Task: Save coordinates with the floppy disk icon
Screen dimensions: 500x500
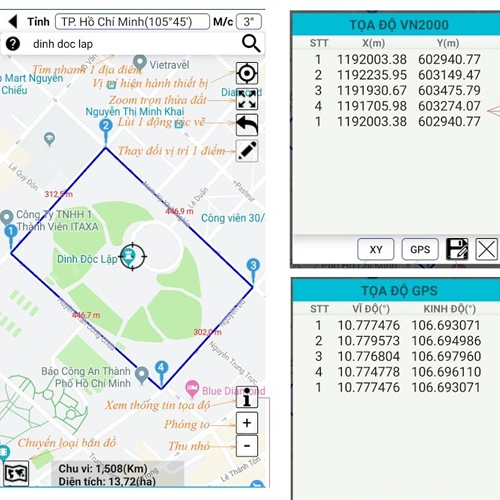Action: click(x=457, y=249)
